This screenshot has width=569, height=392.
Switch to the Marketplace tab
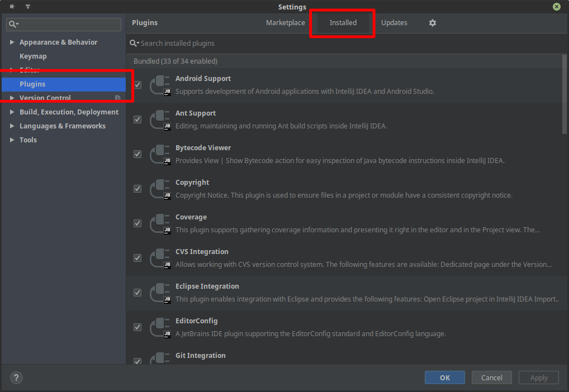click(x=285, y=23)
